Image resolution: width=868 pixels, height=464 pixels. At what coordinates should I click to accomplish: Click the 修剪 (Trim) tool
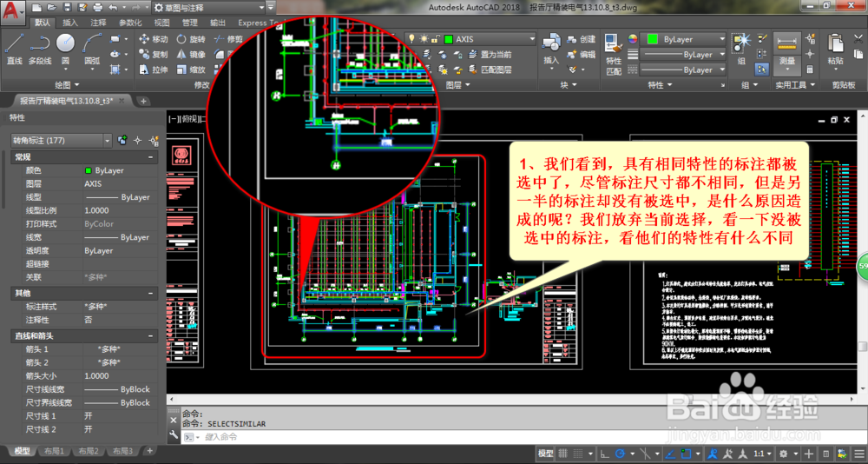[228, 39]
